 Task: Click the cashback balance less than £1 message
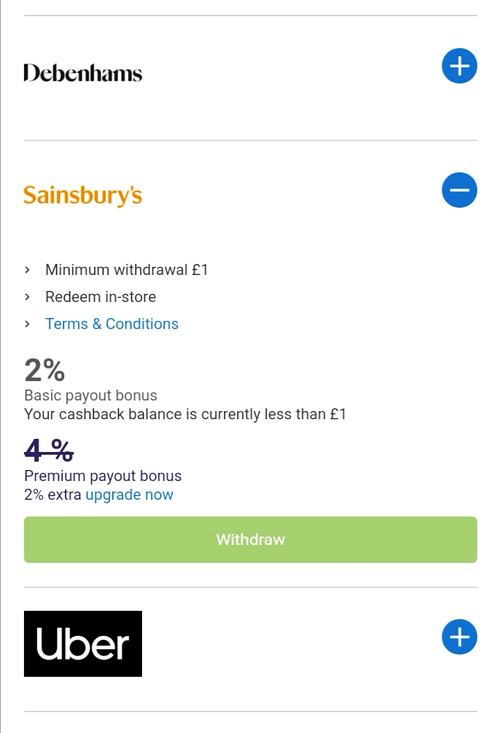pos(185,414)
